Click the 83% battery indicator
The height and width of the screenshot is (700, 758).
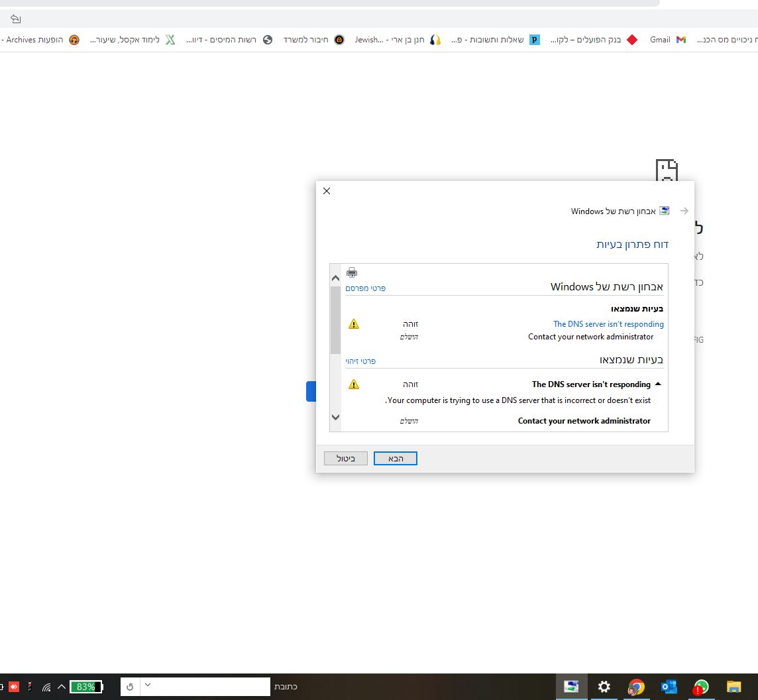[x=86, y=687]
